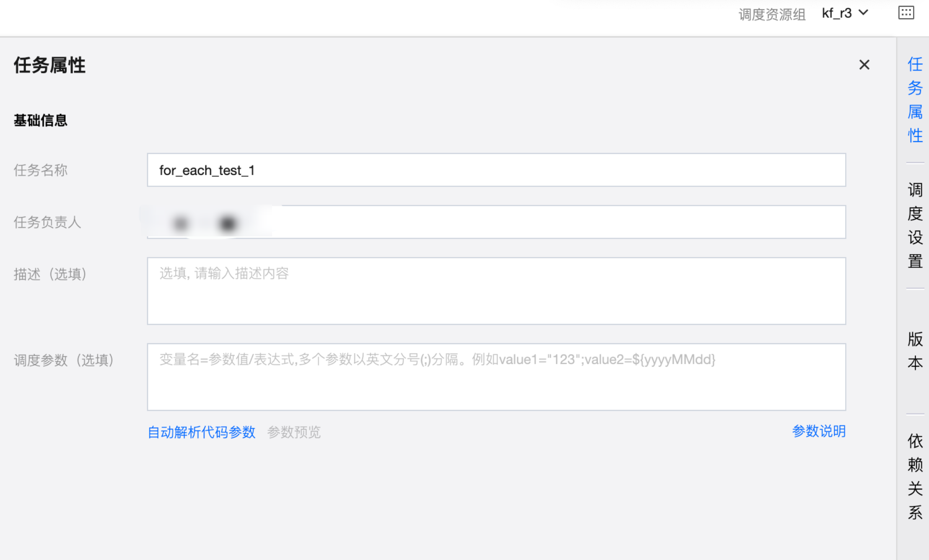This screenshot has width=929, height=560.
Task: Click the 描述（选填）label
Action: pyautogui.click(x=50, y=274)
